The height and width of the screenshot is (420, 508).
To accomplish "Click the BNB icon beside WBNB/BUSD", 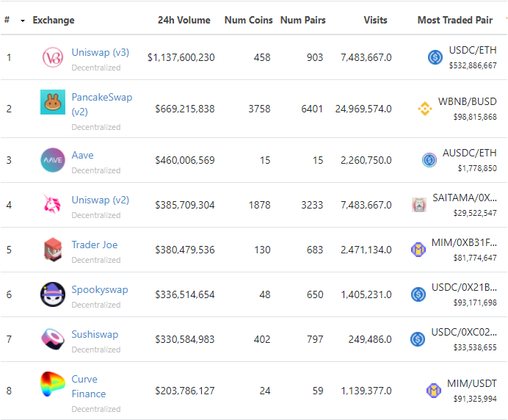I will (425, 109).
